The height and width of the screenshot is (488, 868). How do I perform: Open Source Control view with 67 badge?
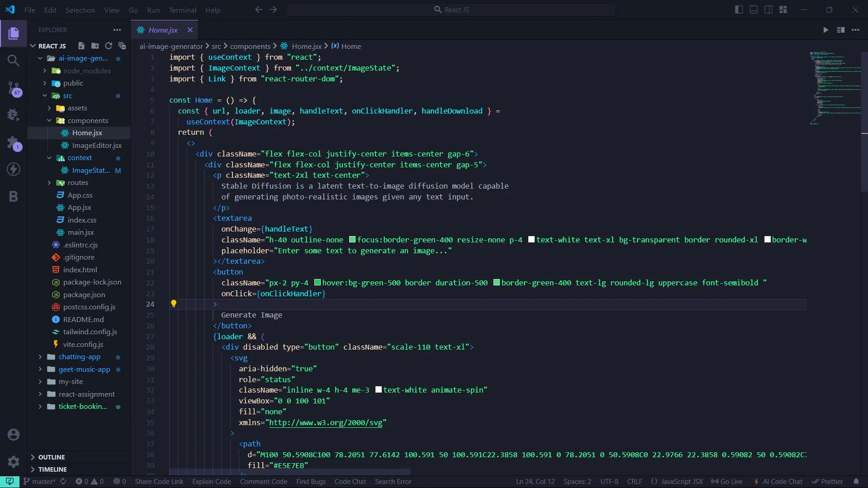coord(14,88)
